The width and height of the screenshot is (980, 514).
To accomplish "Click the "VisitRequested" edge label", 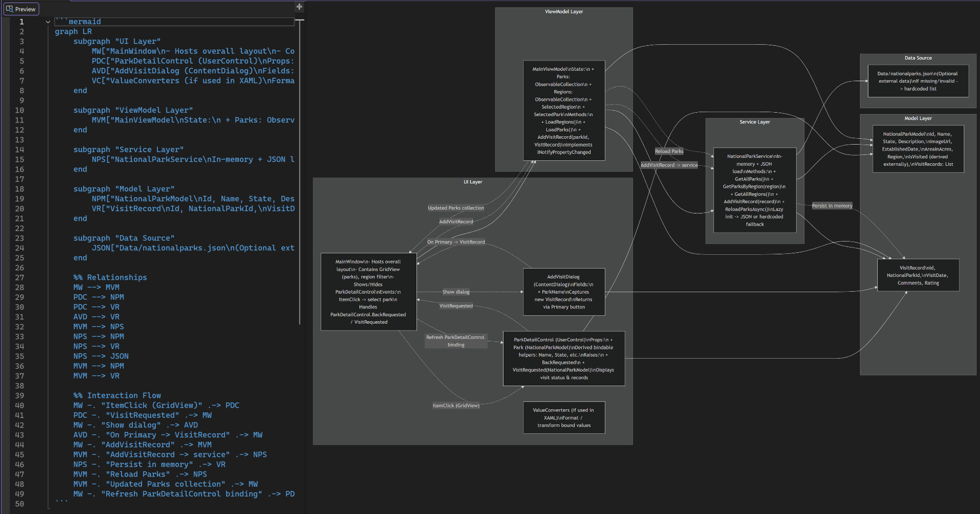I will tap(456, 306).
